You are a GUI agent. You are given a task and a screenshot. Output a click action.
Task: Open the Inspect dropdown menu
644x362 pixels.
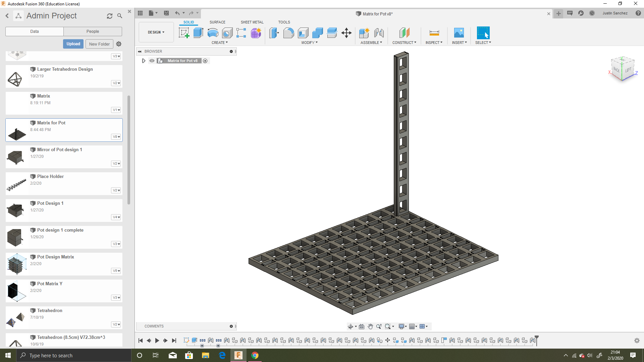(434, 43)
